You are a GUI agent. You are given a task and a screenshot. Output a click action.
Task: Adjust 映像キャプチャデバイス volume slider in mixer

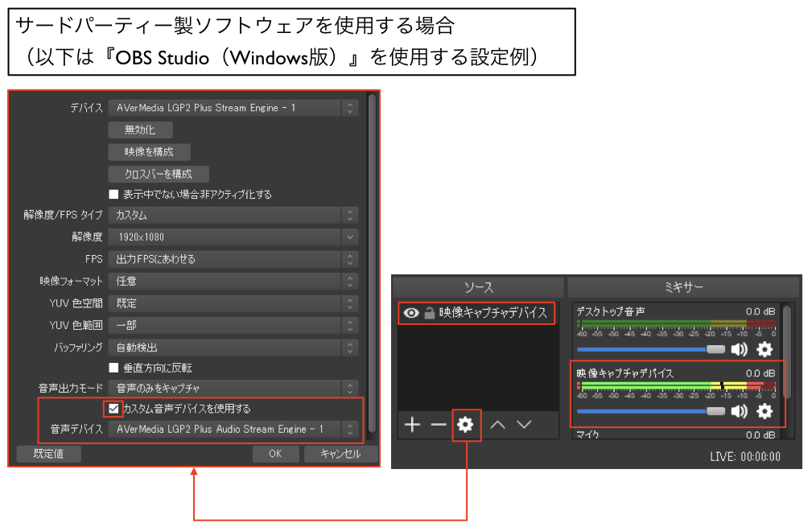(651, 411)
